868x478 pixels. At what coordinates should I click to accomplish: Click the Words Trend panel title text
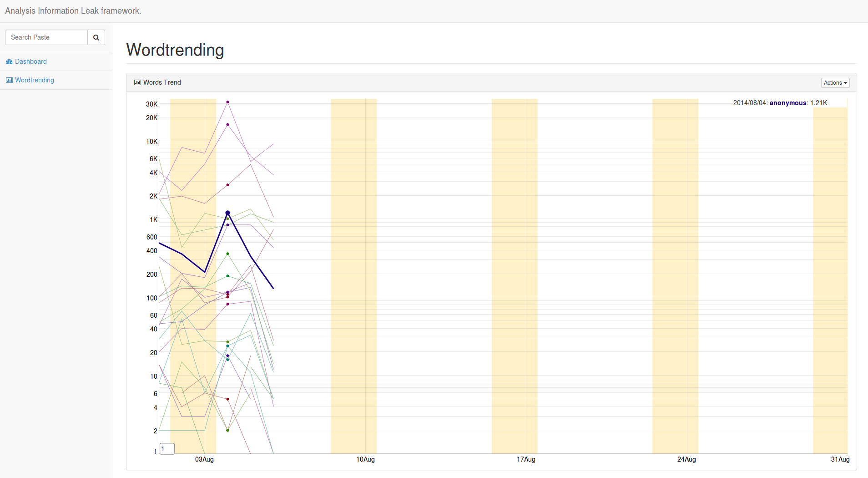click(162, 82)
